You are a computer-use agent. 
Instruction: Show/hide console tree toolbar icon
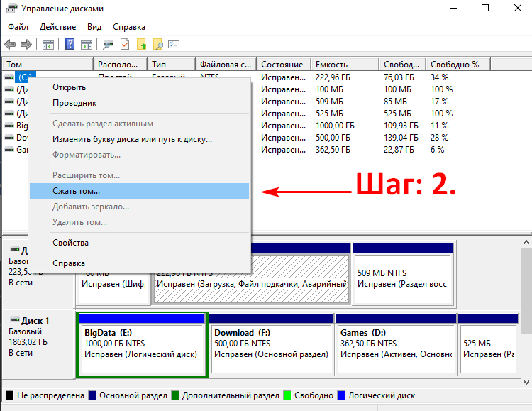pyautogui.click(x=48, y=45)
